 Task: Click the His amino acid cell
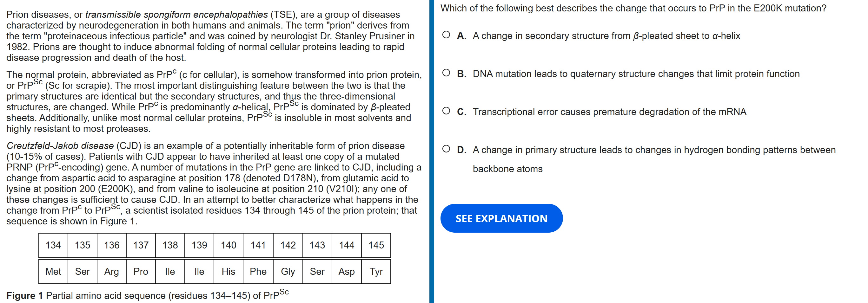pyautogui.click(x=229, y=271)
